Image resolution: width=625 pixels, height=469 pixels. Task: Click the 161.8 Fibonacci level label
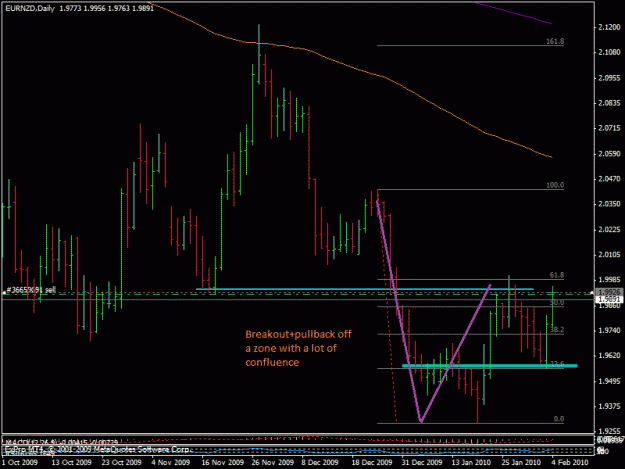pyautogui.click(x=555, y=41)
